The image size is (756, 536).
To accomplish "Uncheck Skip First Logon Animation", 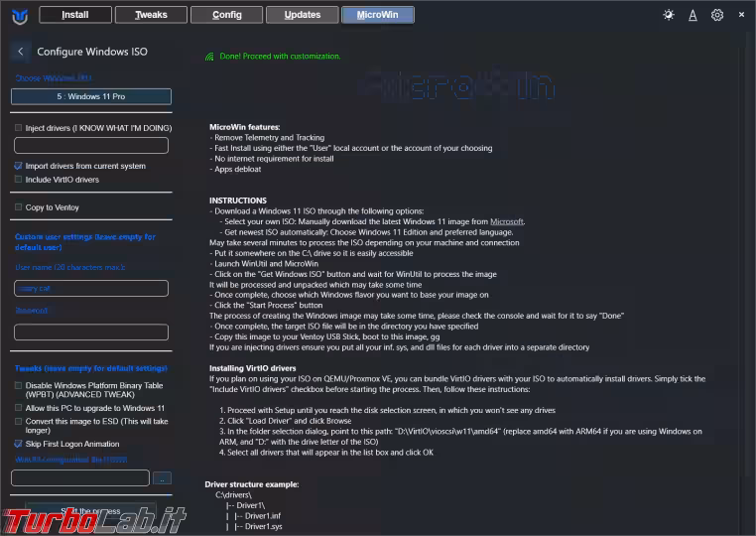I will (x=18, y=444).
